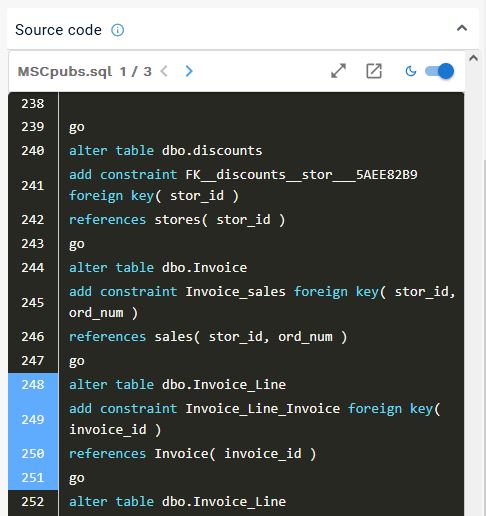Click the 'alter table dbo.Invoice_Line' code on line 248
The width and height of the screenshot is (486, 516).
point(177,385)
